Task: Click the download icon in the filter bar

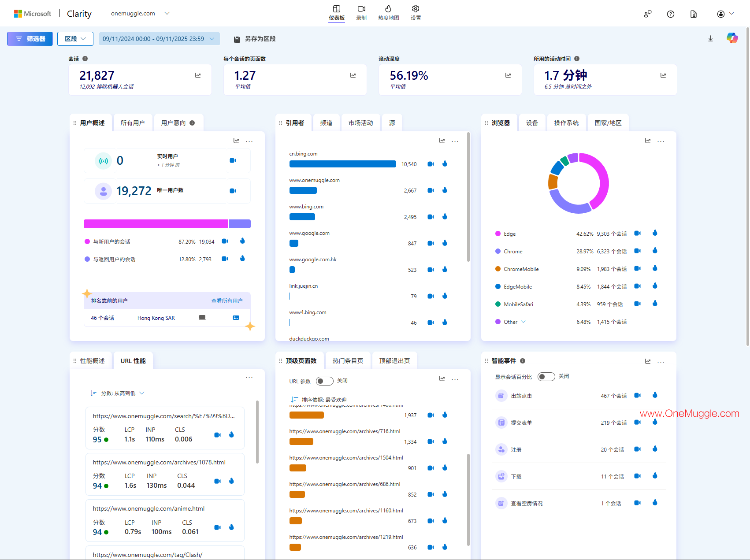Action: [x=710, y=39]
